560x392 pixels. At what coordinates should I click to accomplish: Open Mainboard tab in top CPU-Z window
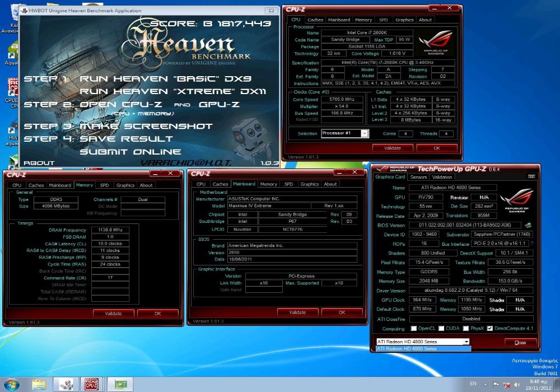pyautogui.click(x=339, y=20)
